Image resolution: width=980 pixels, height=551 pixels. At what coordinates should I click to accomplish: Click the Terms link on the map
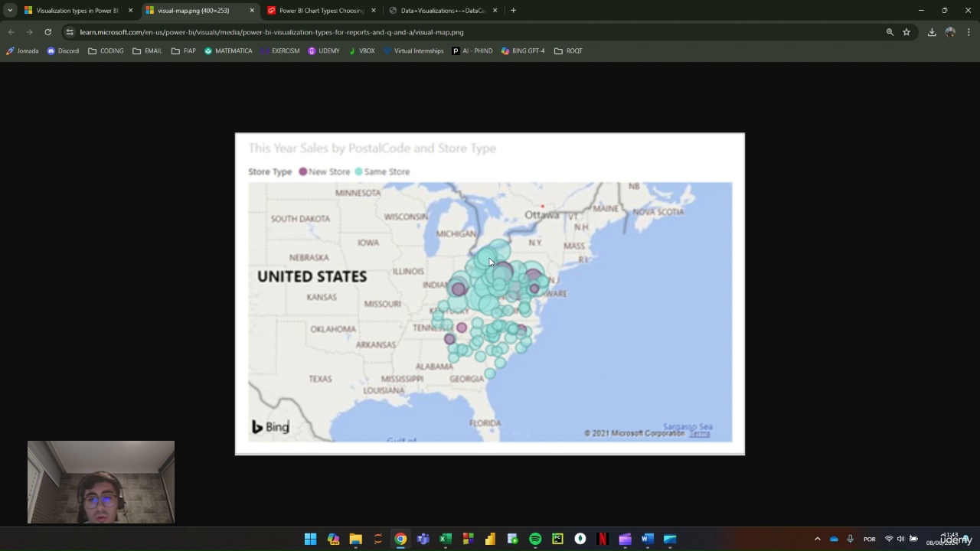coord(700,434)
